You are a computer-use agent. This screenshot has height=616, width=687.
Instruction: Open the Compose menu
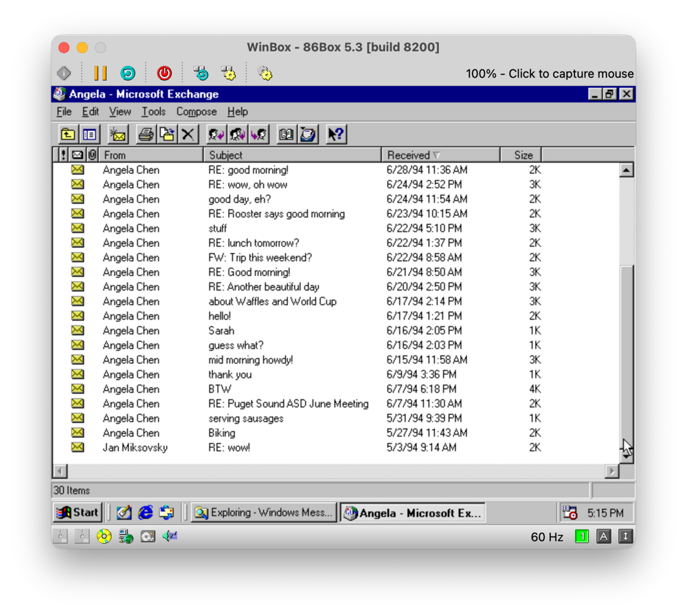(196, 112)
